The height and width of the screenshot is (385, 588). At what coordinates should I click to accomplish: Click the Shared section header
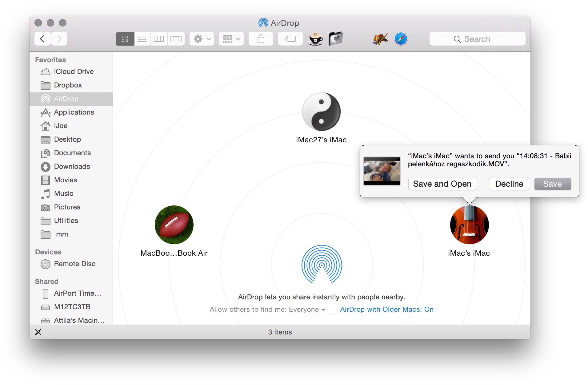click(x=47, y=282)
